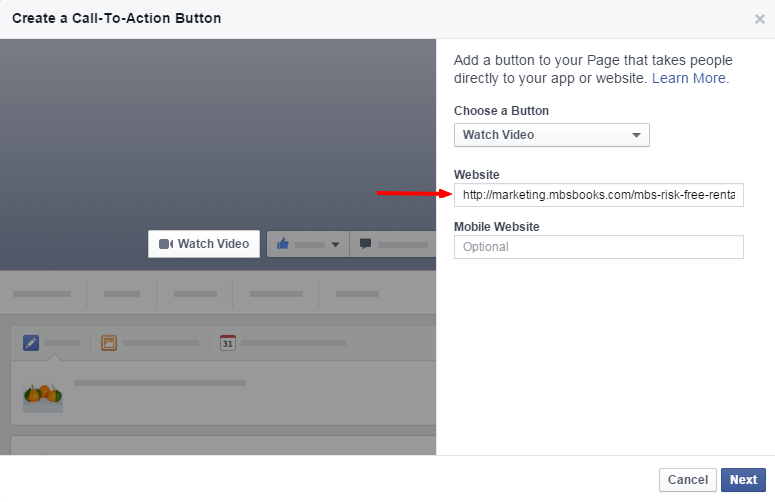Screen dimensions: 775x502
Task: Focus the Mobile Website optional field
Action: (x=598, y=247)
